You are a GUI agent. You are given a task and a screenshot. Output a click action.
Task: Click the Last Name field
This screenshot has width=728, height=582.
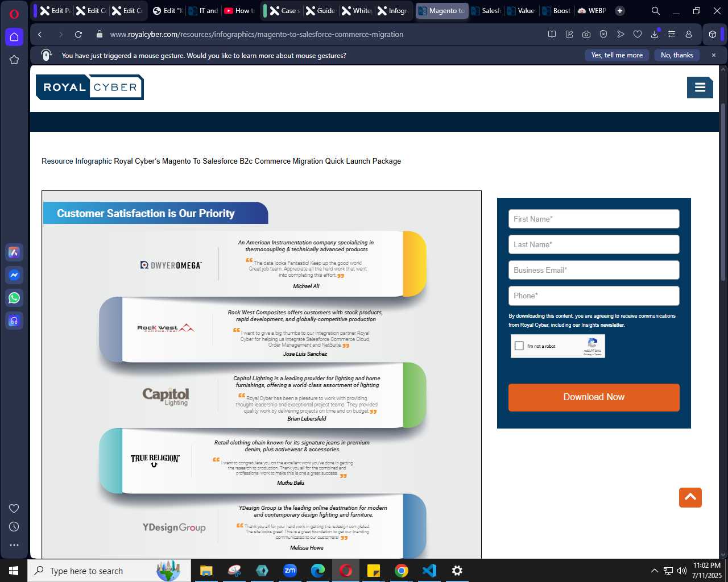pos(594,244)
